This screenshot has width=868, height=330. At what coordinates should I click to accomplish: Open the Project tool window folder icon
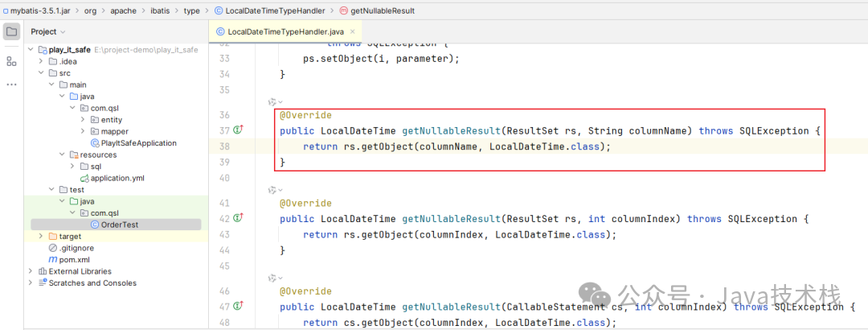[x=11, y=31]
